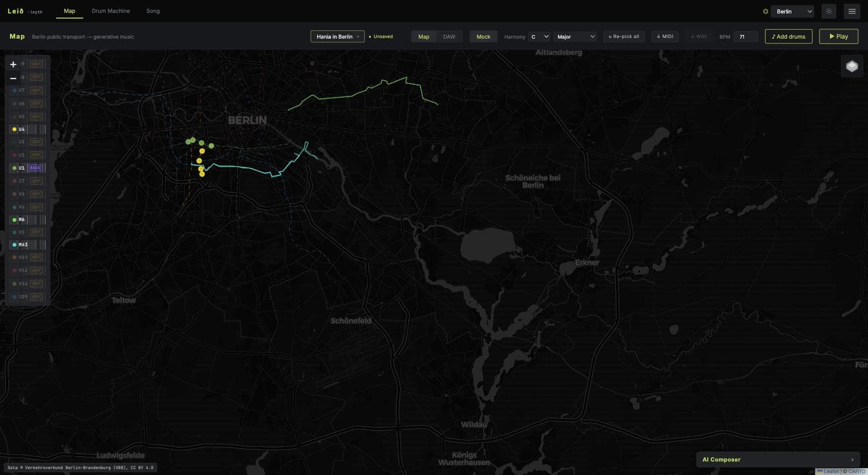Toggle light/dark theme sun icon

pos(829,11)
